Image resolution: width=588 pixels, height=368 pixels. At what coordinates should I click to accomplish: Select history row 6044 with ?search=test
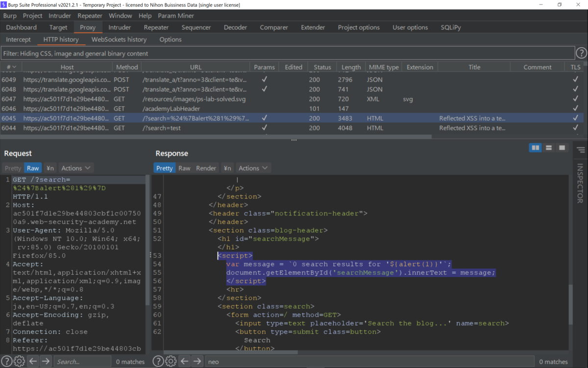click(292, 128)
